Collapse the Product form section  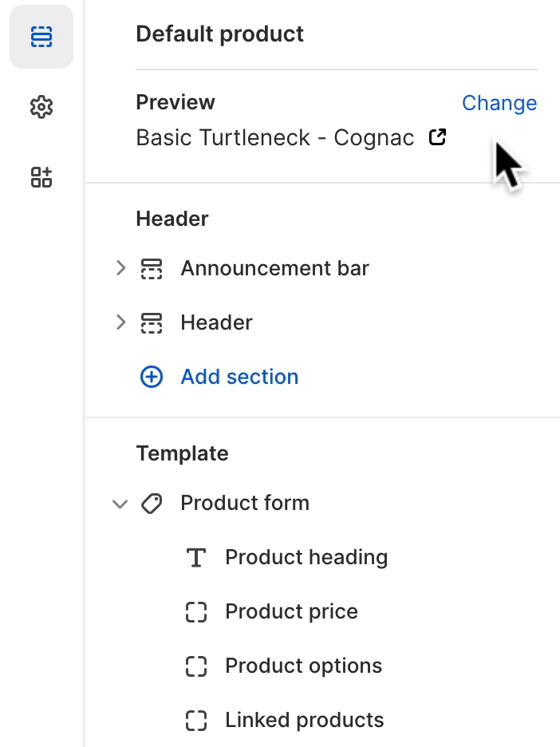[x=120, y=504]
